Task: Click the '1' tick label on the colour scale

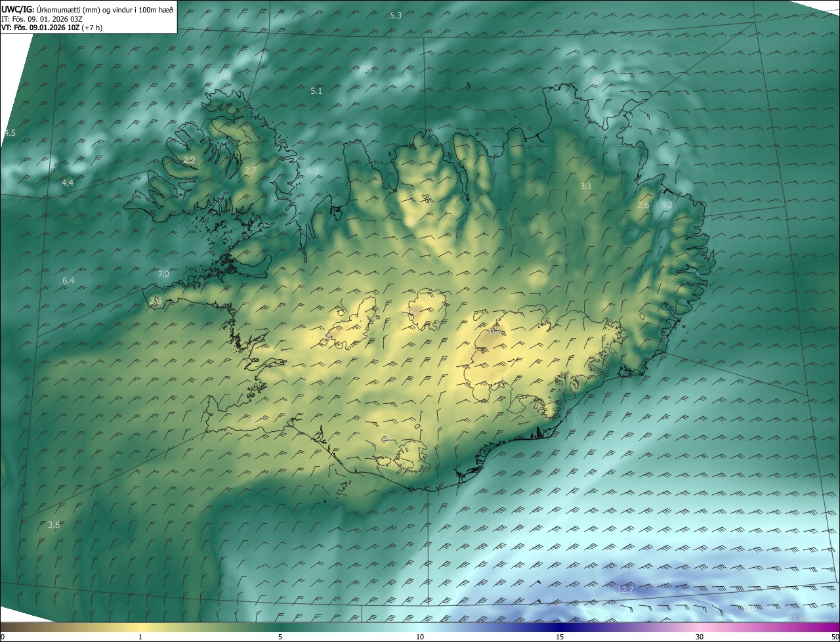Action: pyautogui.click(x=140, y=637)
